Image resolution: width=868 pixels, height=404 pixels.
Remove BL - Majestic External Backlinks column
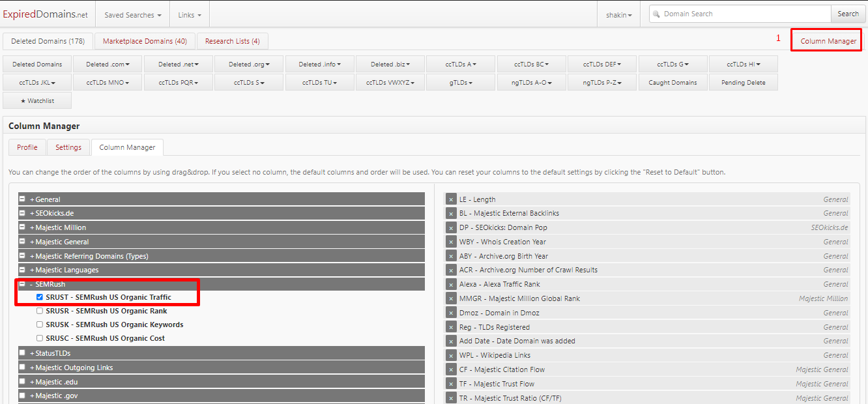[x=451, y=213]
